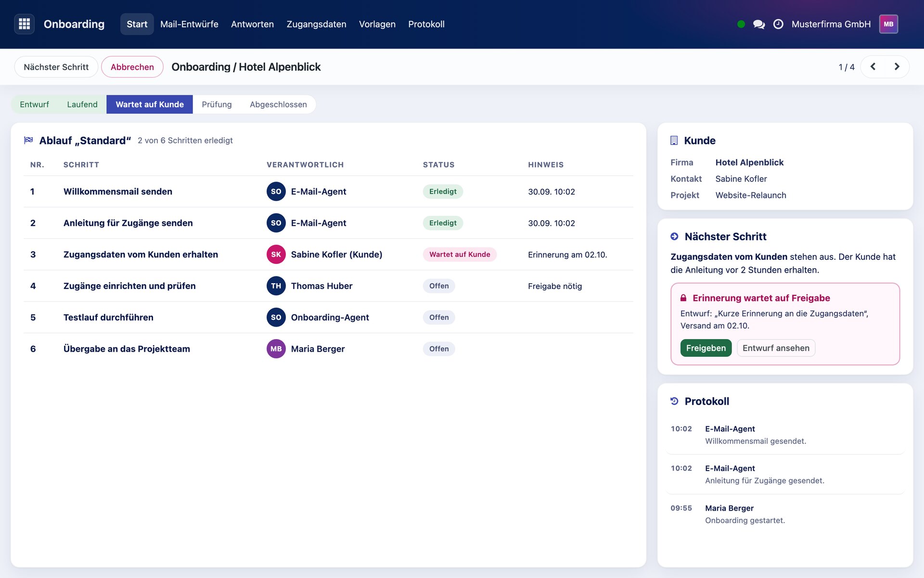Open the Start menu item
Viewport: 924px width, 578px height.
point(137,24)
